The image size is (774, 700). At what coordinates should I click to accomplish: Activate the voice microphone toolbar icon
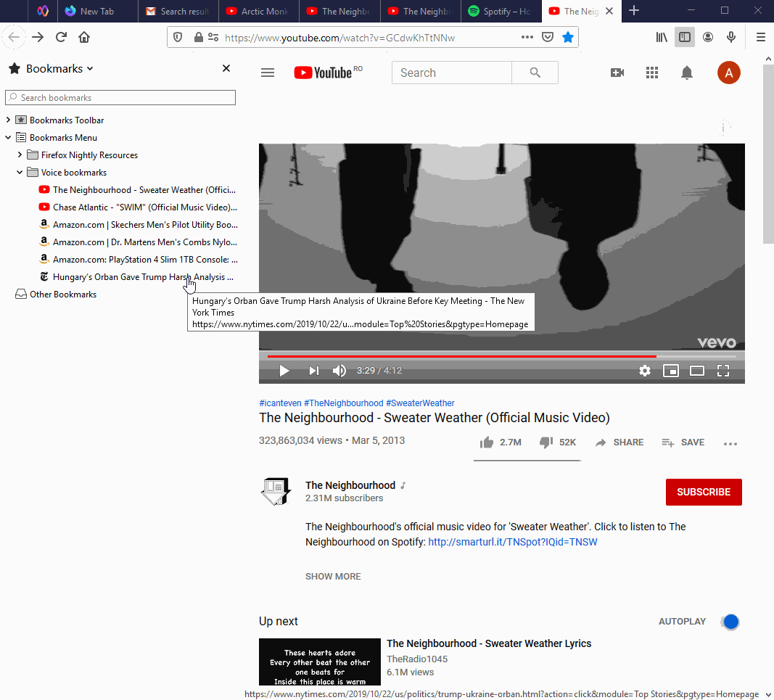[x=731, y=37]
